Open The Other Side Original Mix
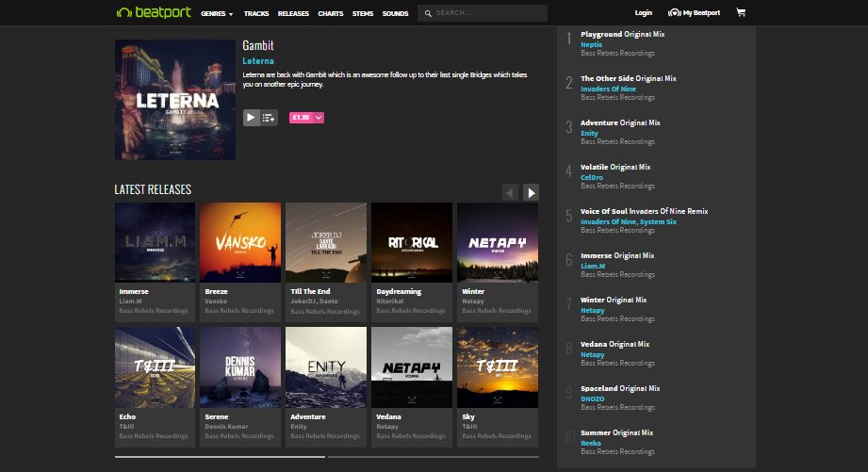The image size is (868, 472). click(x=629, y=78)
